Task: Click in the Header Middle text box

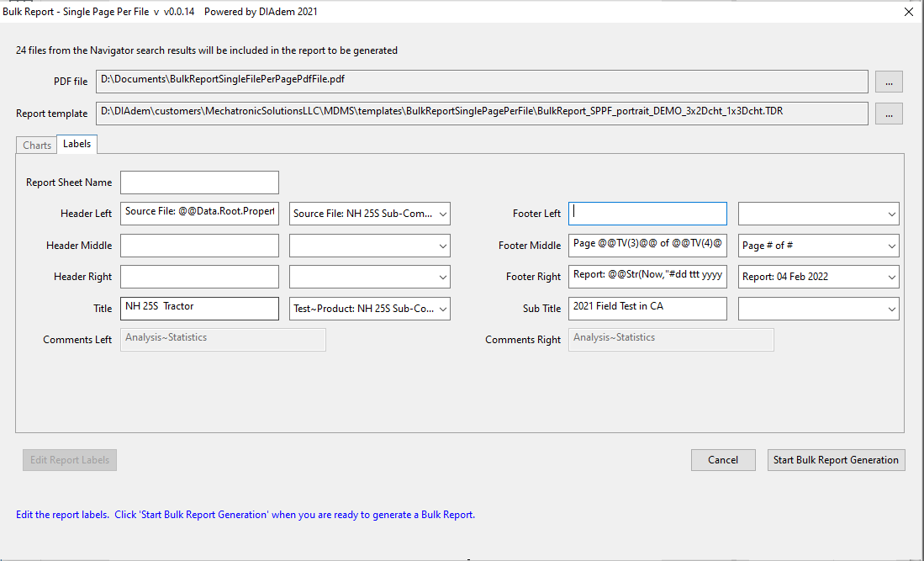Action: [199, 246]
